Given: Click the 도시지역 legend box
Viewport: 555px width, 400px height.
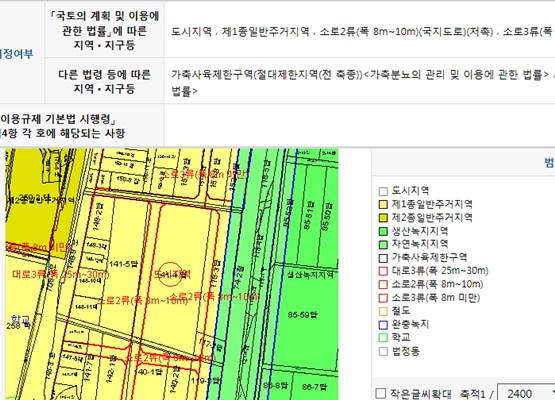Looking at the screenshot, I should 383,192.
